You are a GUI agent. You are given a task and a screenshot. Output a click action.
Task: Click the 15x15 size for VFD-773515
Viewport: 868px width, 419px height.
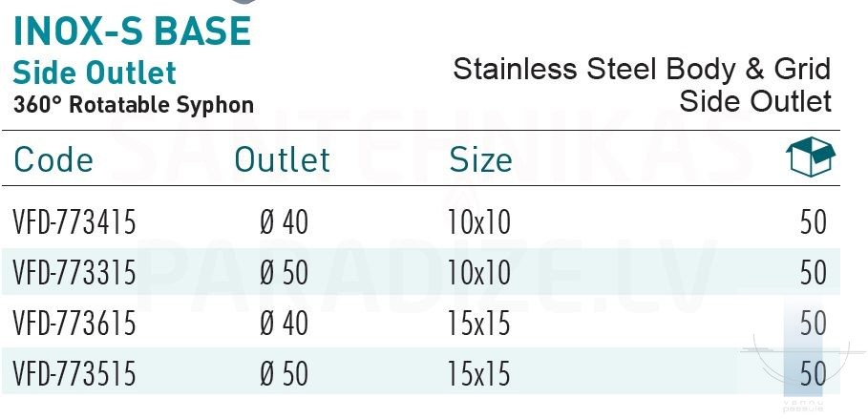click(478, 373)
